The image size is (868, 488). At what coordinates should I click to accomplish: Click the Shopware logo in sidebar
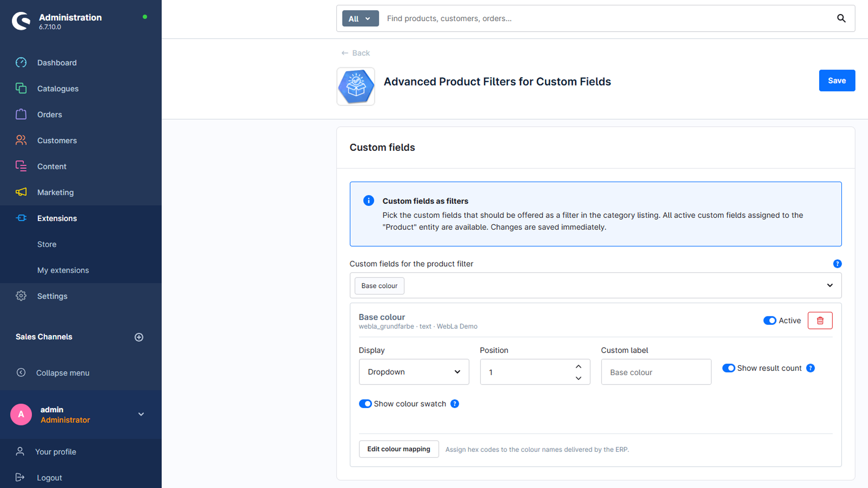[21, 21]
